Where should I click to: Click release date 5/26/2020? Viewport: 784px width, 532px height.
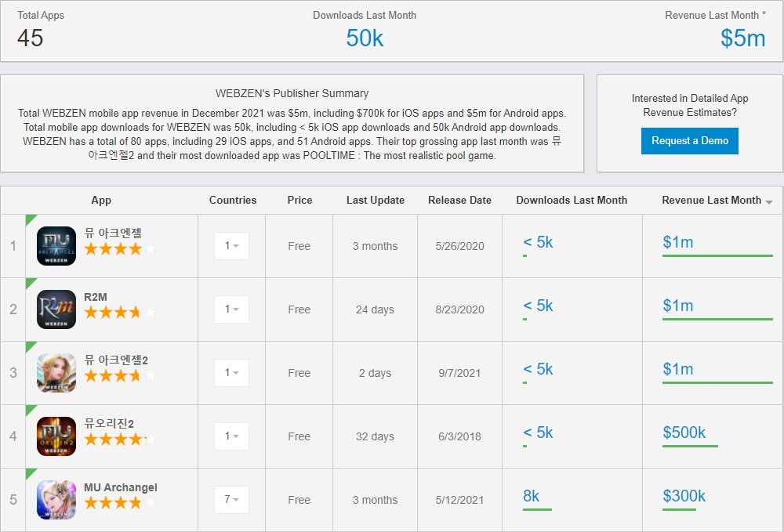point(459,246)
